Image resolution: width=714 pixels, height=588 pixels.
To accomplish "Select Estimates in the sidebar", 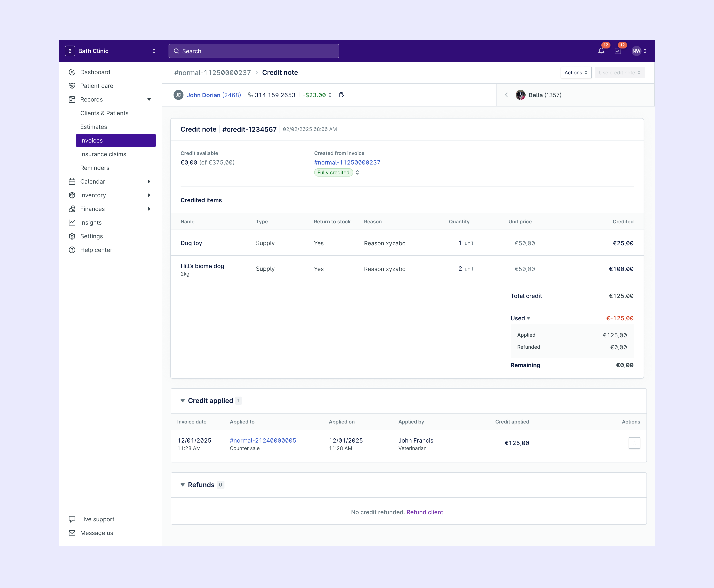I will 93,127.
